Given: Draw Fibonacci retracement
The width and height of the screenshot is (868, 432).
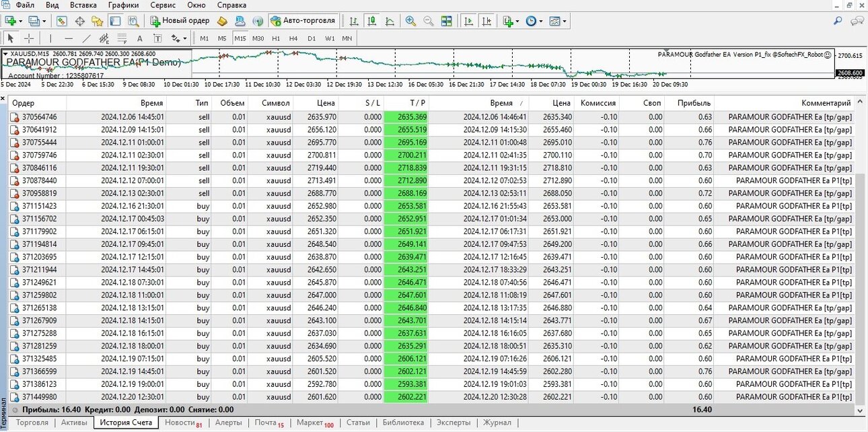Looking at the screenshot, I should (122, 38).
